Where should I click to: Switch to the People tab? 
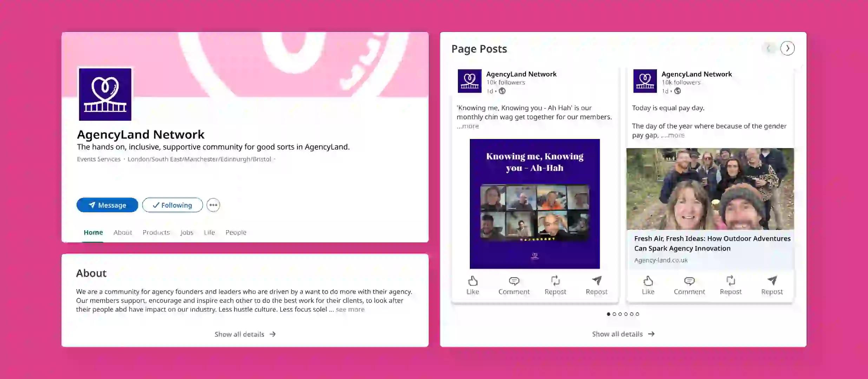point(236,232)
